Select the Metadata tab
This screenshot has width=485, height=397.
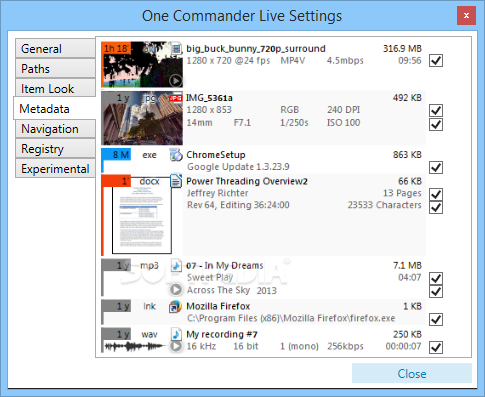click(x=55, y=109)
